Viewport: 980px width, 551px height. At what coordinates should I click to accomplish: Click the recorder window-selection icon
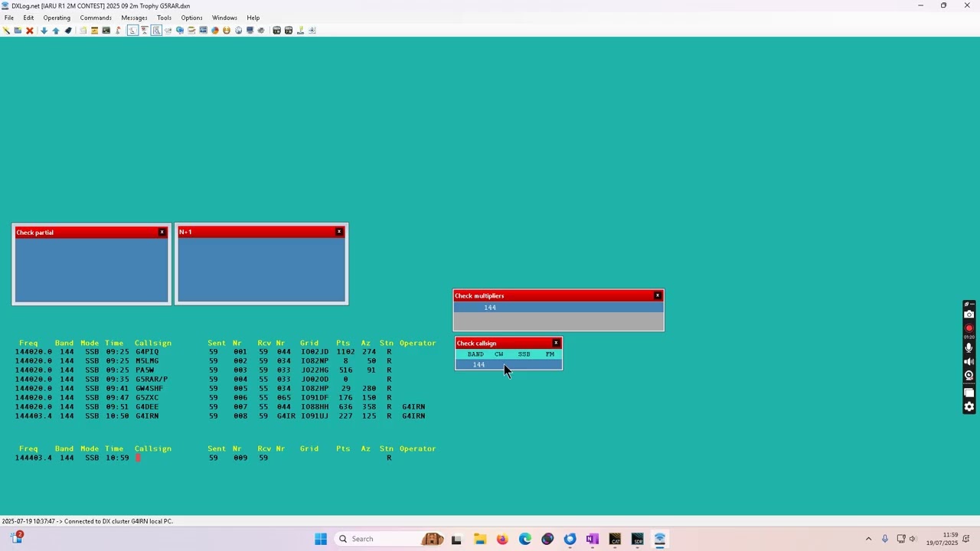point(969,393)
